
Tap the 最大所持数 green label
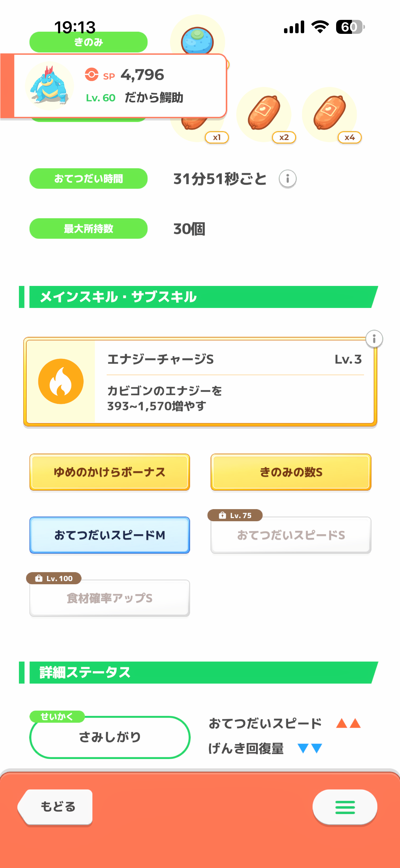tap(88, 228)
